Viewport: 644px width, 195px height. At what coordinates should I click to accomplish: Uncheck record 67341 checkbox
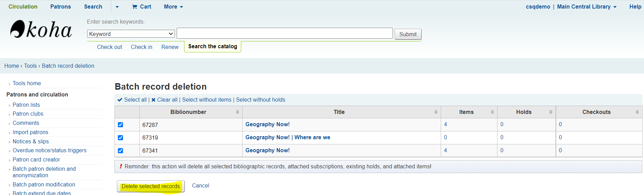pos(120,151)
